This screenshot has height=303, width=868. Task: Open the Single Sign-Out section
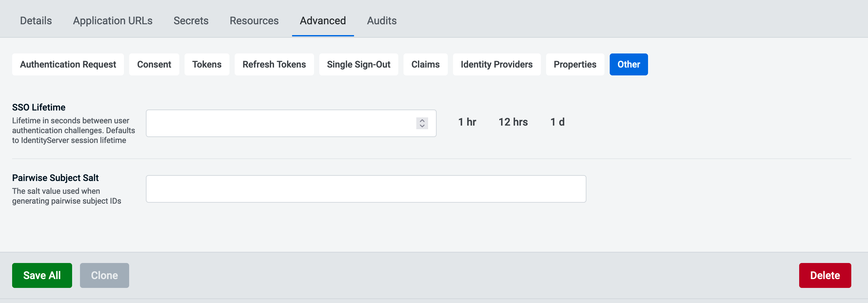(359, 64)
